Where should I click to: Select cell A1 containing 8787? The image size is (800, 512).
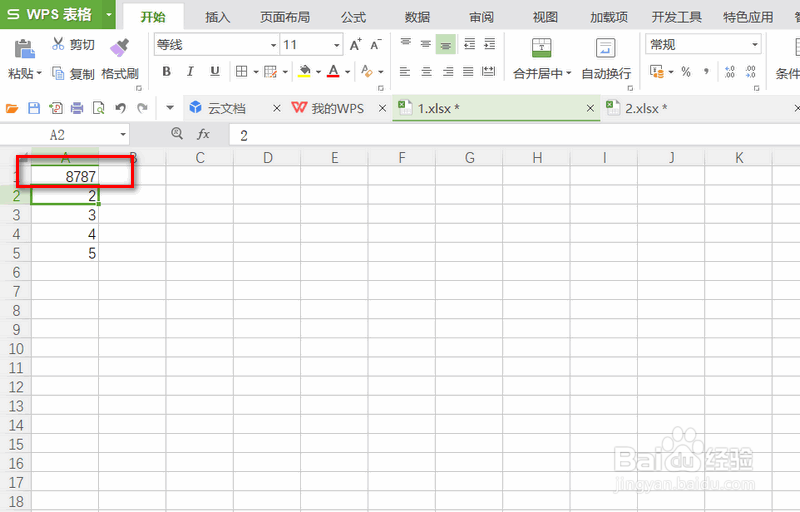[65, 176]
